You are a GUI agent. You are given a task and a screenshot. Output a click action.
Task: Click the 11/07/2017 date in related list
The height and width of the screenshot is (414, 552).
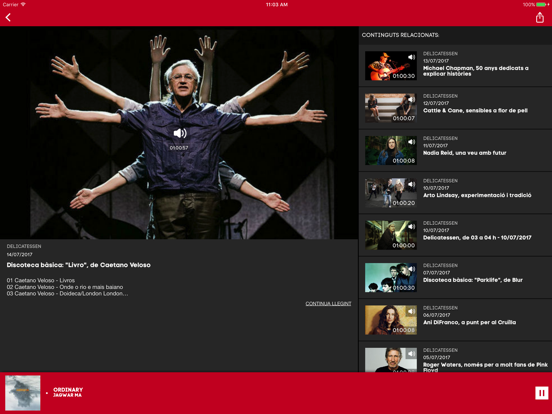pos(435,145)
